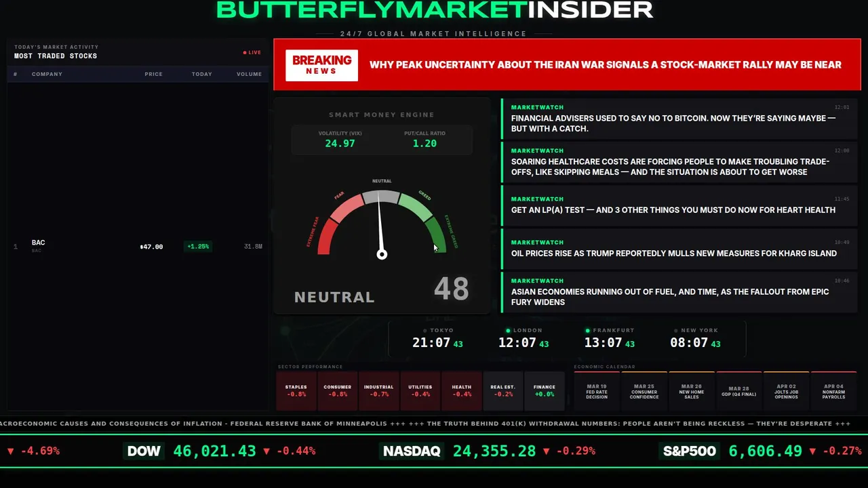Open the Mar 25 Consumer Confidence event

click(x=644, y=391)
